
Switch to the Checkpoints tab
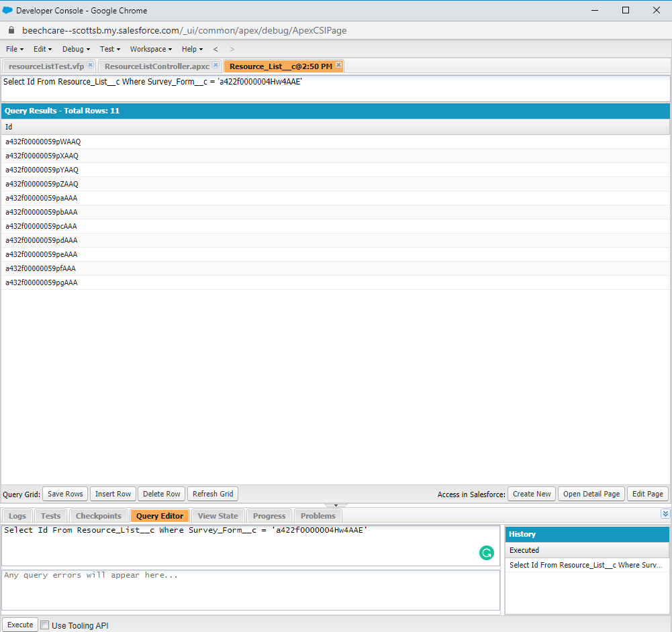(x=98, y=516)
